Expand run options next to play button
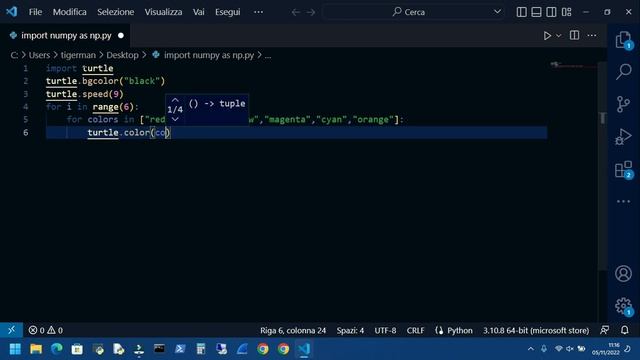 (x=559, y=36)
